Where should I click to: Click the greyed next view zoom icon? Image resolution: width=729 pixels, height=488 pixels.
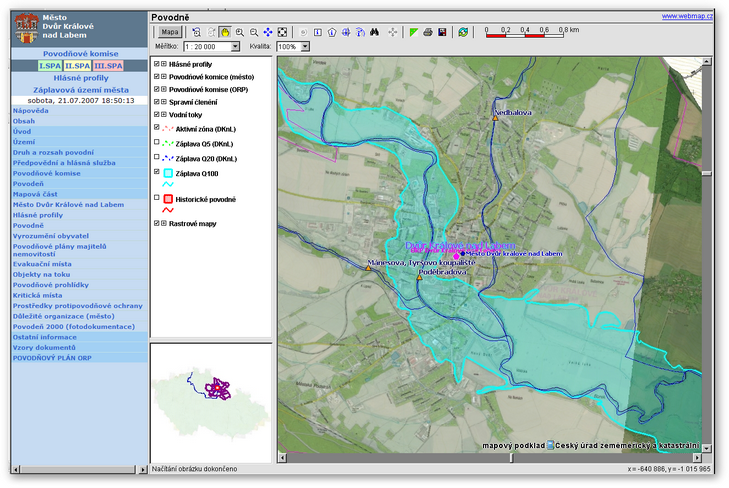click(x=211, y=32)
